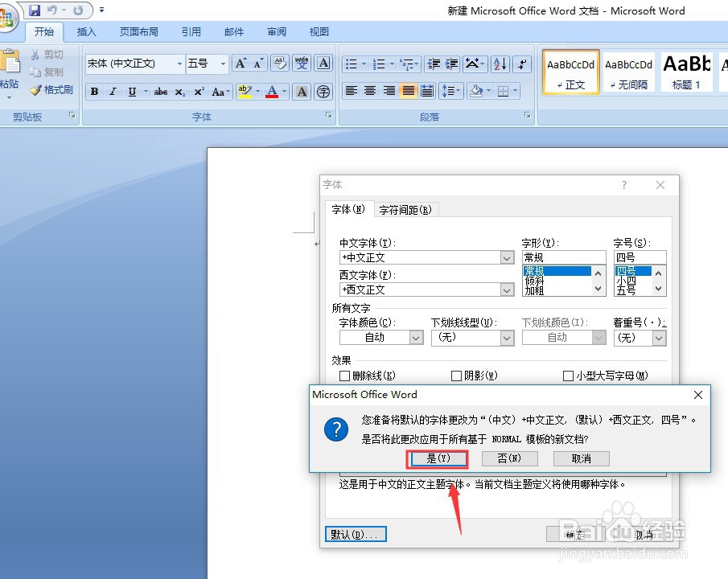Enable the 阴影 shadow effect checkbox
Viewport: 728px width, 579px height.
coord(457,376)
